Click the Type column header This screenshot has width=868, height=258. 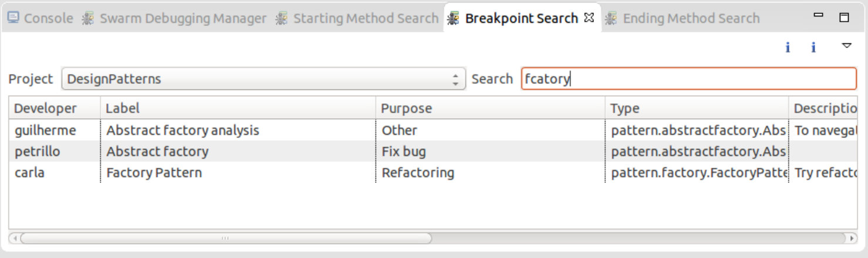(697, 108)
